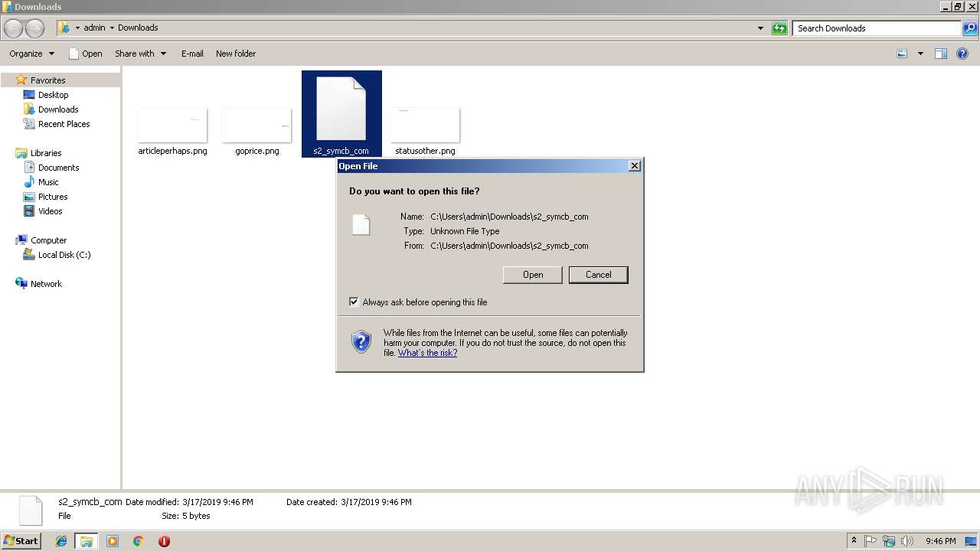Click New folder toolbar button
Screen dimensions: 980x551
tap(236, 54)
